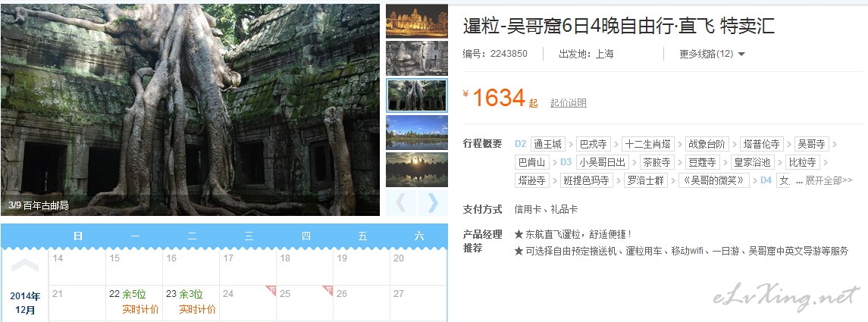868x322 pixels.
Task: Click the product number 2243850
Action: click(509, 54)
